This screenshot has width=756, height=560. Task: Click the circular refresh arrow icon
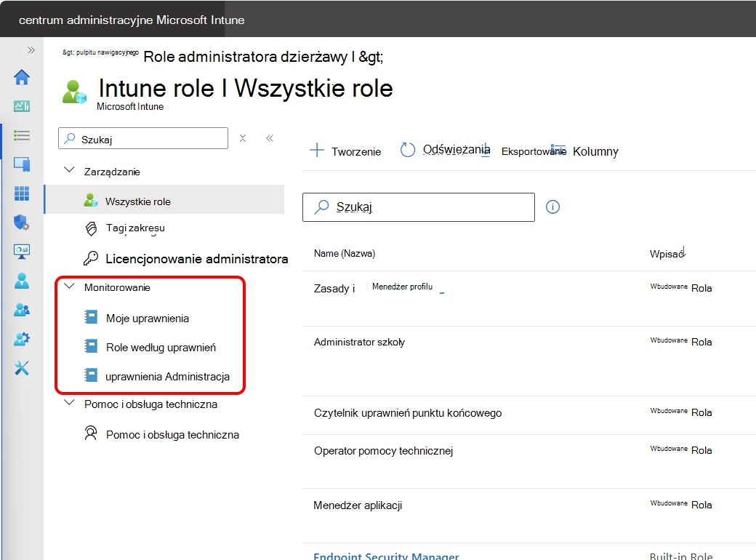tap(407, 150)
